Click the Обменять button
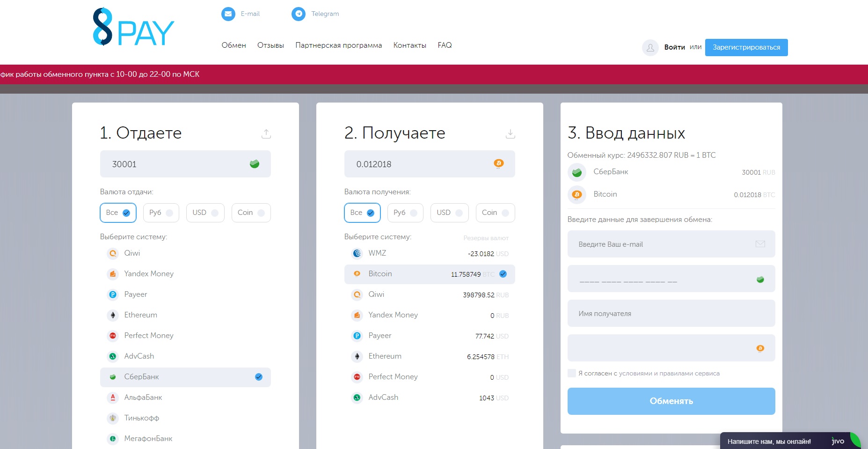This screenshot has width=868, height=449. pyautogui.click(x=671, y=401)
